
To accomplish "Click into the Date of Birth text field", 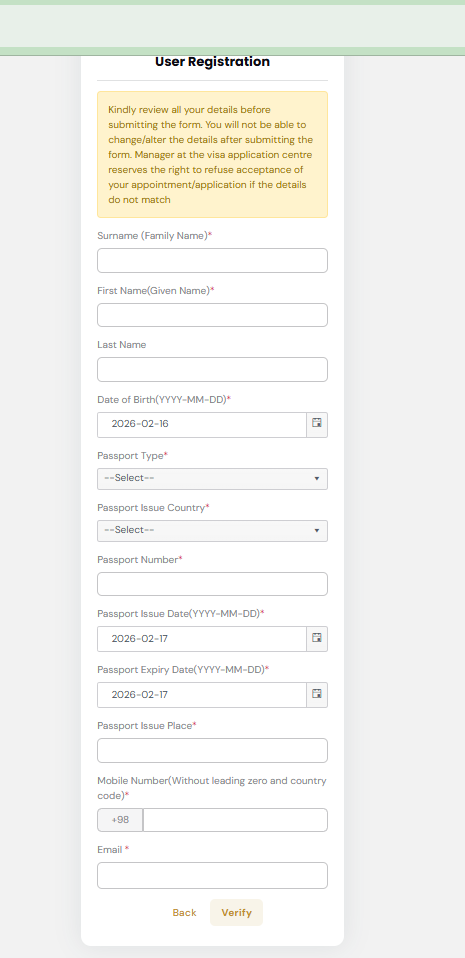I will click(202, 425).
